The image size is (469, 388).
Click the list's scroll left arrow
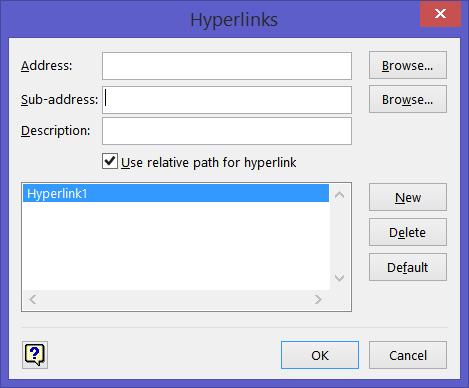pyautogui.click(x=33, y=299)
